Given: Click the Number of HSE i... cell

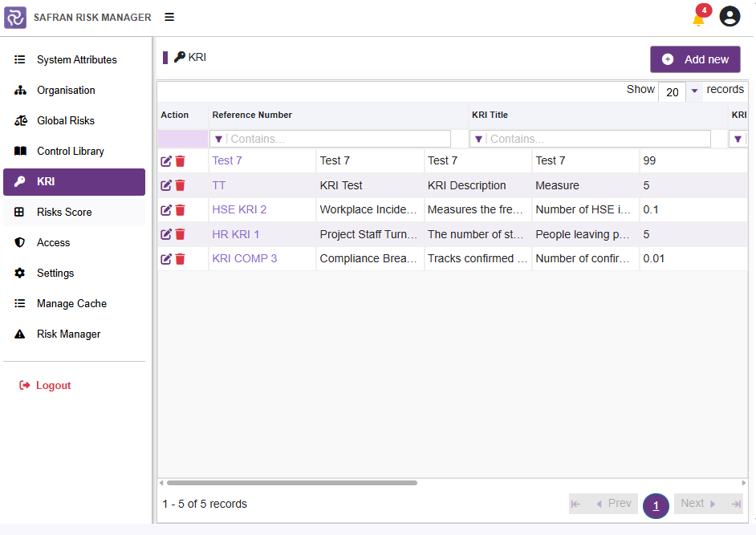Looking at the screenshot, I should tap(585, 209).
